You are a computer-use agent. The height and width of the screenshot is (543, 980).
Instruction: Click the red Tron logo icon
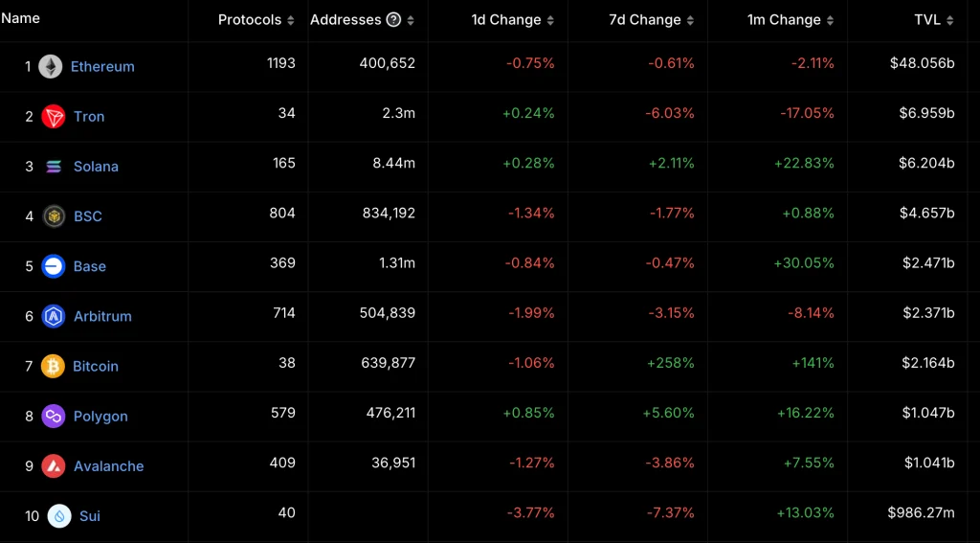click(54, 117)
